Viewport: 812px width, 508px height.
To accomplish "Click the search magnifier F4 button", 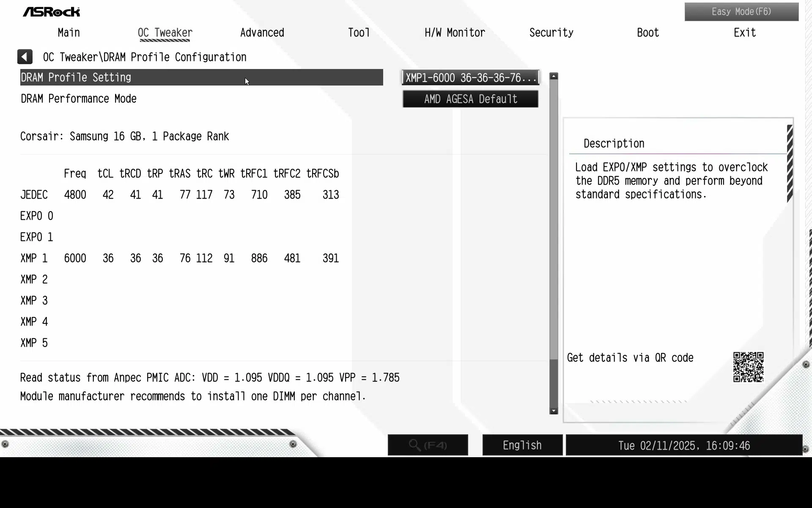I will click(428, 445).
